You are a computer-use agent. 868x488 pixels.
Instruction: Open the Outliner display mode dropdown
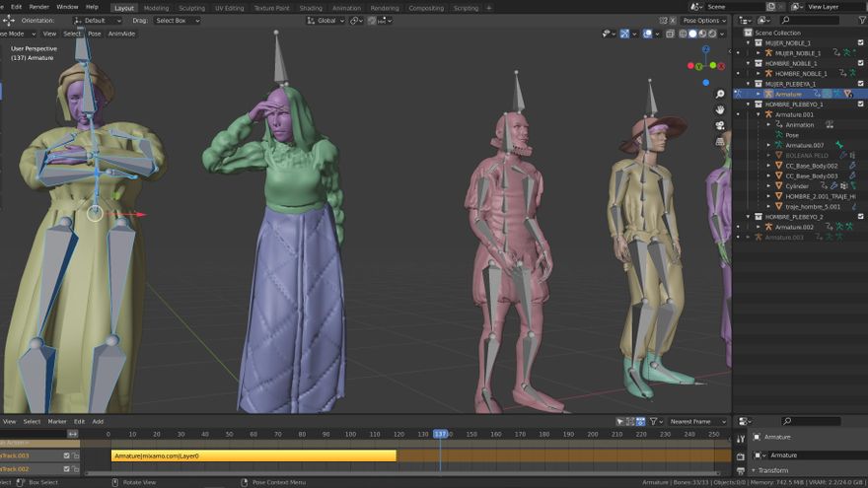[763, 21]
